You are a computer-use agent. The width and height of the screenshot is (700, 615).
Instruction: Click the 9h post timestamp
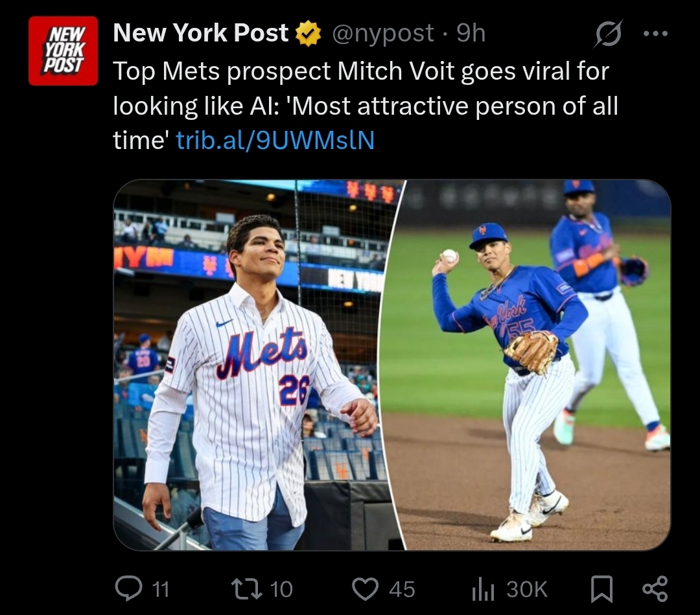pyautogui.click(x=471, y=33)
